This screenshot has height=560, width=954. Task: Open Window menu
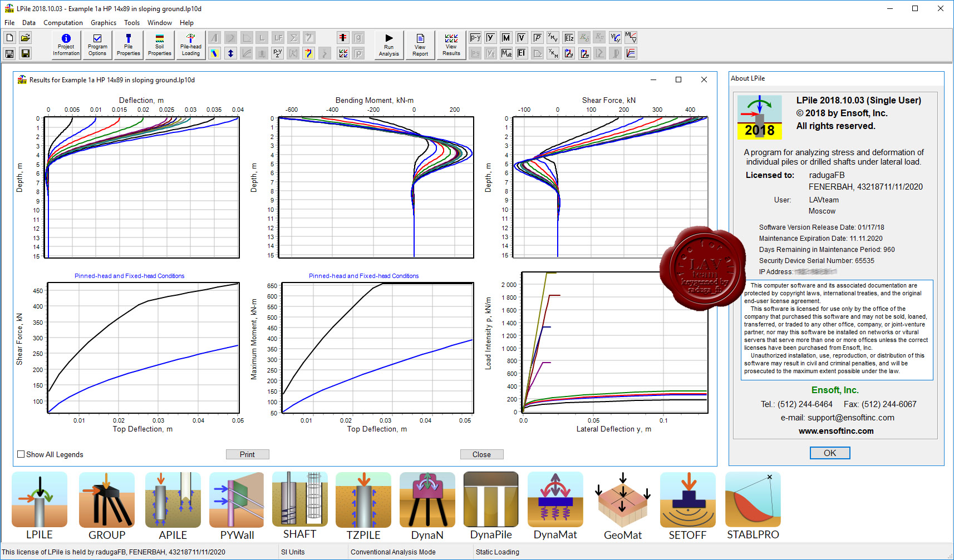[x=160, y=23]
